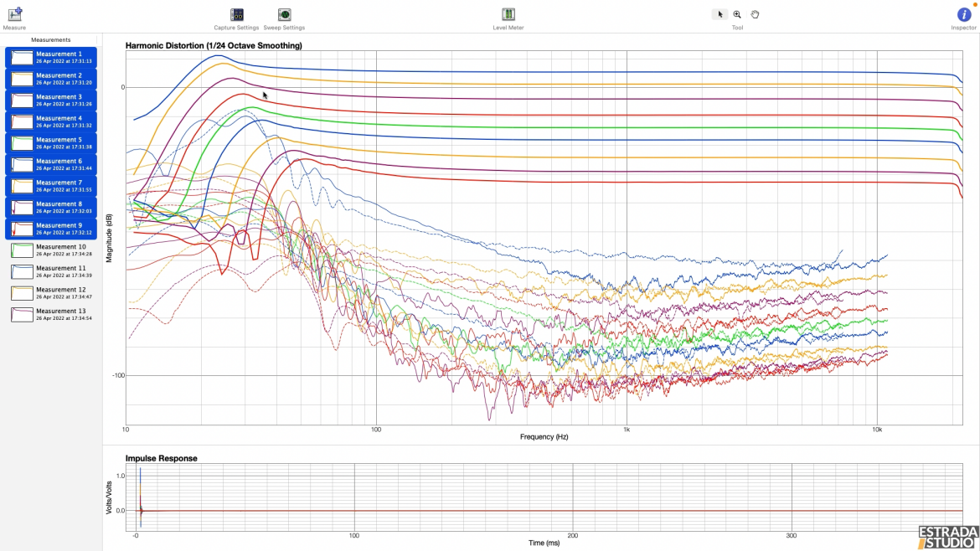Click the Measurement 1 thumbnail preview
Image resolution: width=980 pixels, height=551 pixels.
(22, 58)
